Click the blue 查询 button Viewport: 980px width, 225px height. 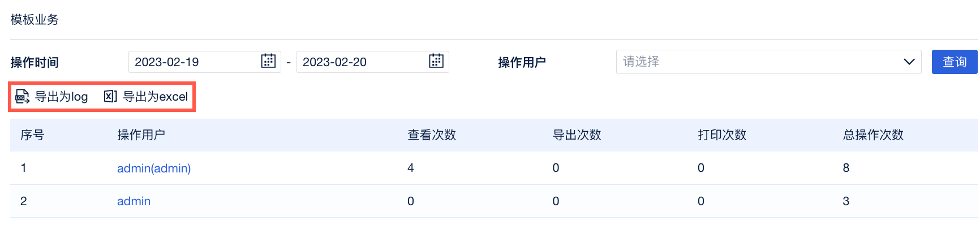[x=955, y=62]
